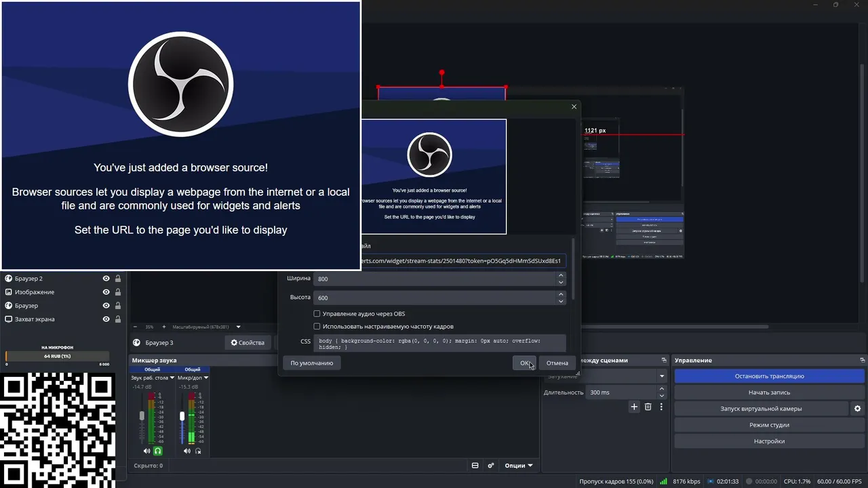The height and width of the screenshot is (488, 868).
Task: Click 'Запуск виртуальной камеры' button
Action: tap(761, 409)
